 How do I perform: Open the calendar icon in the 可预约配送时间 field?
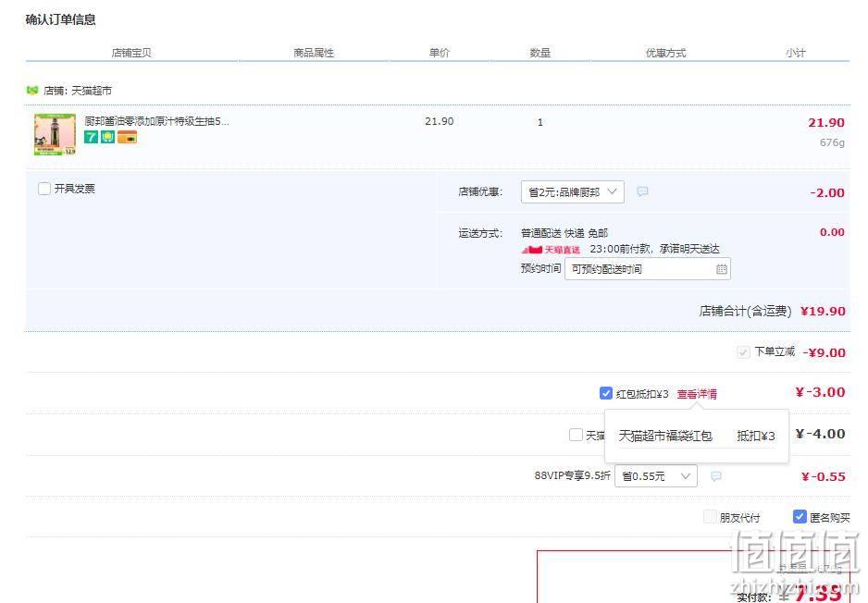point(721,269)
